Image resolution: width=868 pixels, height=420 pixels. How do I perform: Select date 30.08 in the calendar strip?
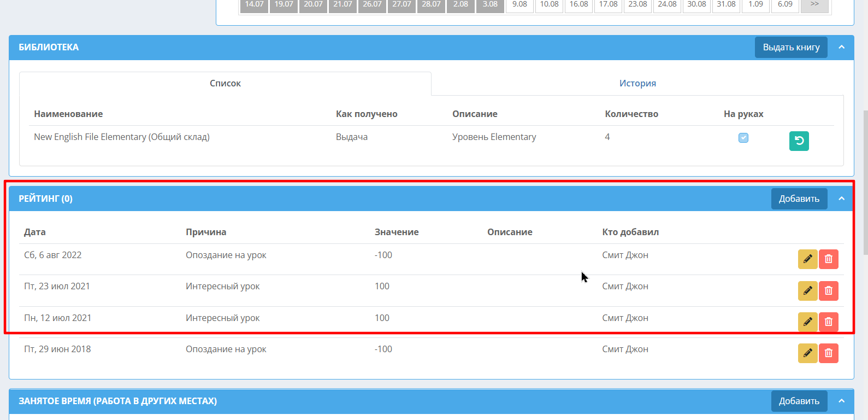click(697, 5)
